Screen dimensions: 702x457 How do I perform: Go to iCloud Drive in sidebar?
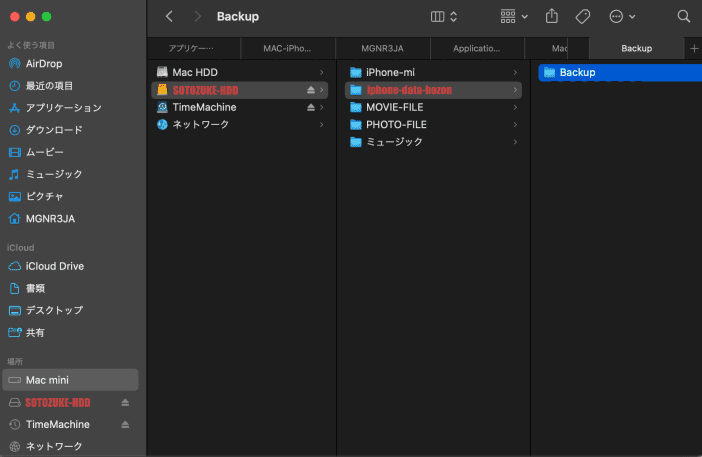point(54,266)
